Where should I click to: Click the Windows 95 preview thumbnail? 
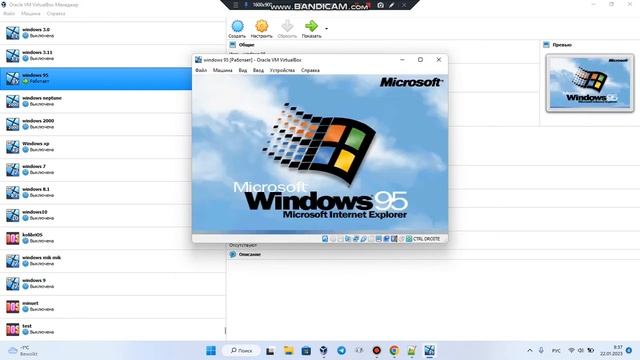coord(590,83)
